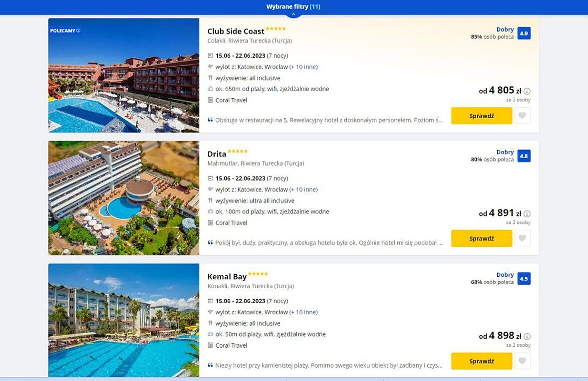Toggle the Drita favorite heart
The width and height of the screenshot is (588, 381).
(522, 238)
